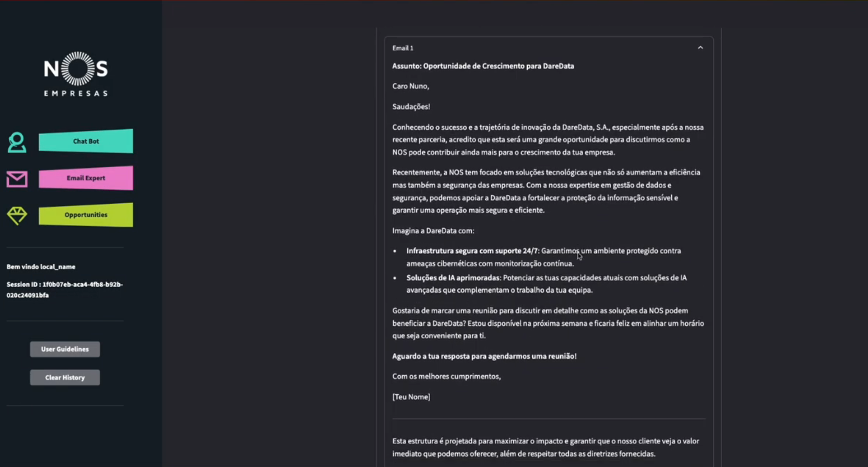Click the Chat Bot person icon

point(17,142)
